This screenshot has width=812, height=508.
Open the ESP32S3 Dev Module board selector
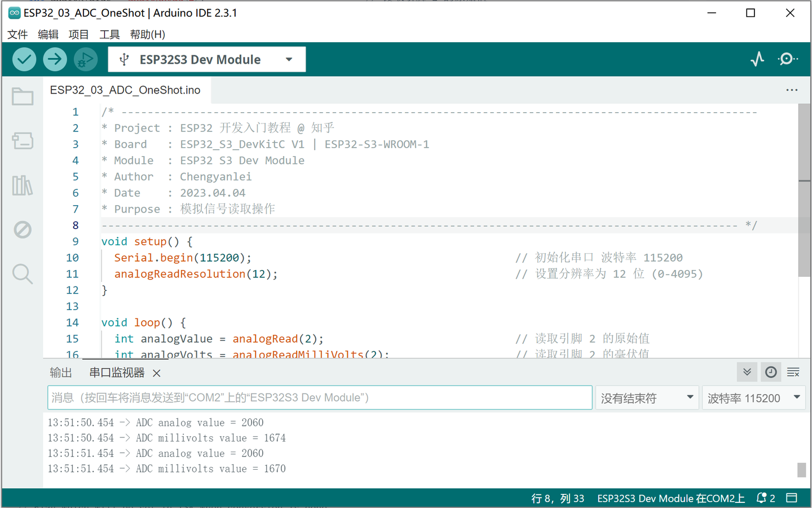click(x=206, y=59)
